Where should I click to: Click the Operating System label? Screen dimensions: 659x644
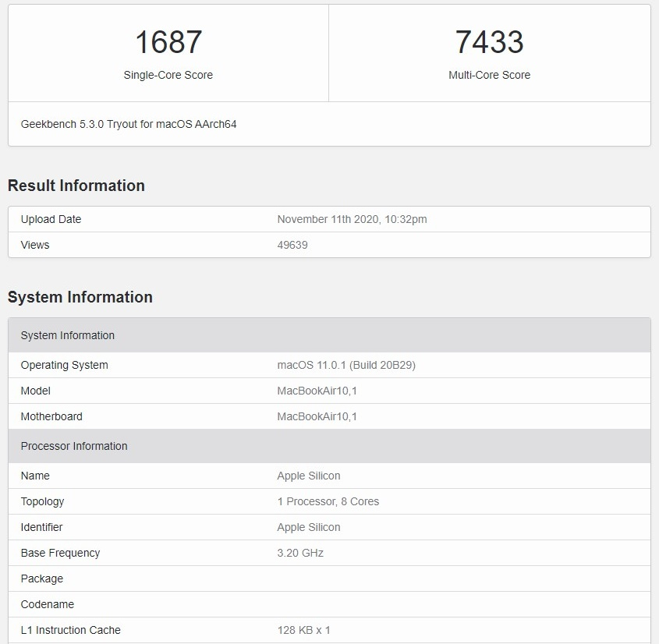pyautogui.click(x=64, y=365)
